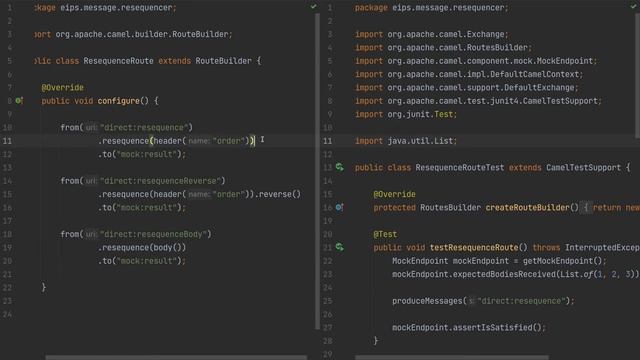Expand folded body of createRouteBuilder()

[585, 207]
